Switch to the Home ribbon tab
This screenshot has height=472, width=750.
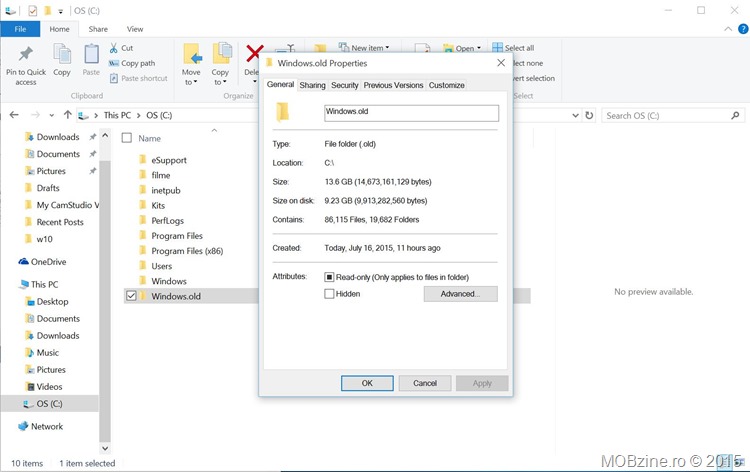[x=59, y=29]
